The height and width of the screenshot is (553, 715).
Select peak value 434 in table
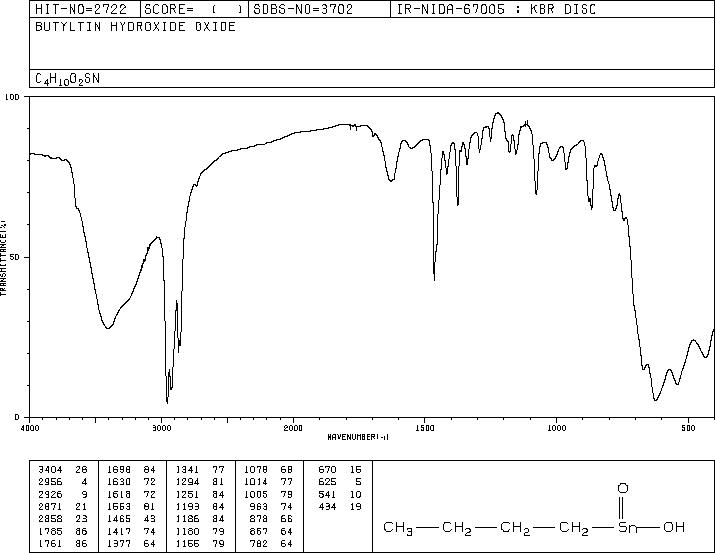[327, 506]
